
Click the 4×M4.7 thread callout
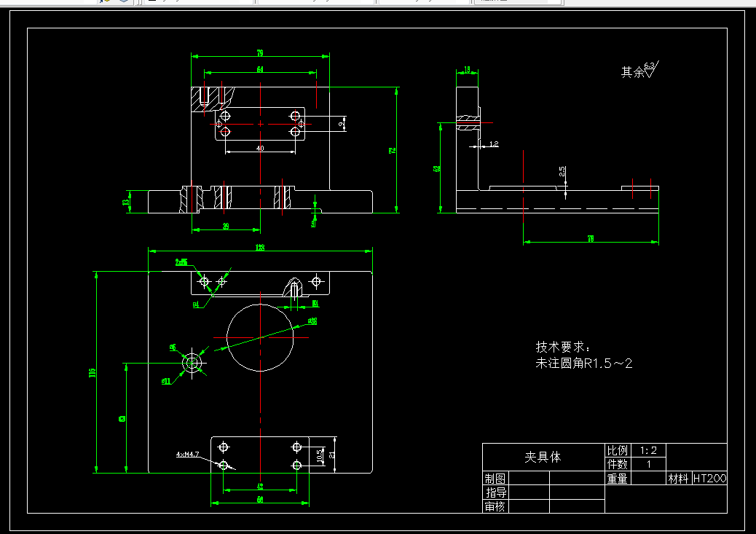(188, 455)
